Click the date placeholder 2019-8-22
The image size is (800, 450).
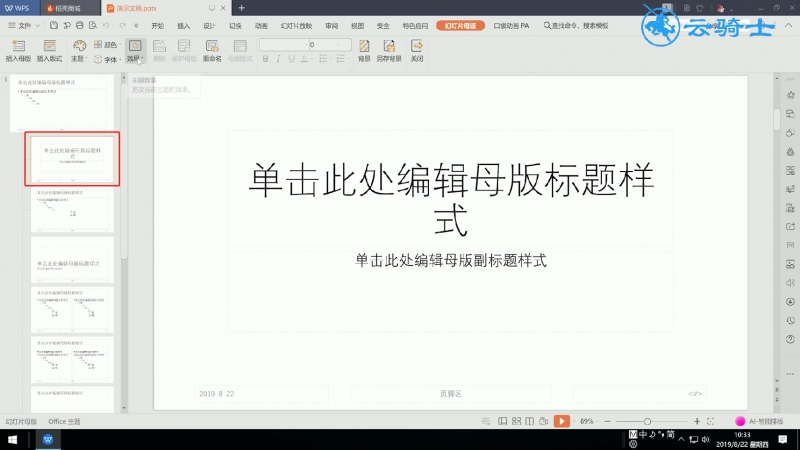tap(217, 394)
